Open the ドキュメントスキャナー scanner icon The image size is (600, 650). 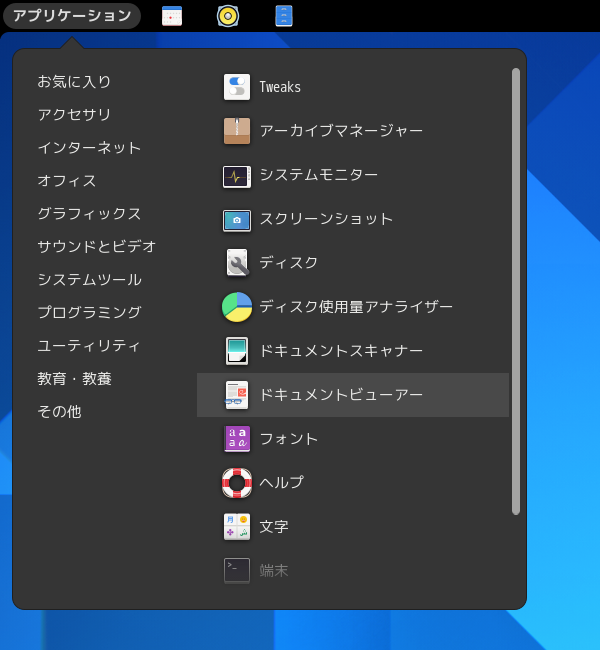click(237, 351)
